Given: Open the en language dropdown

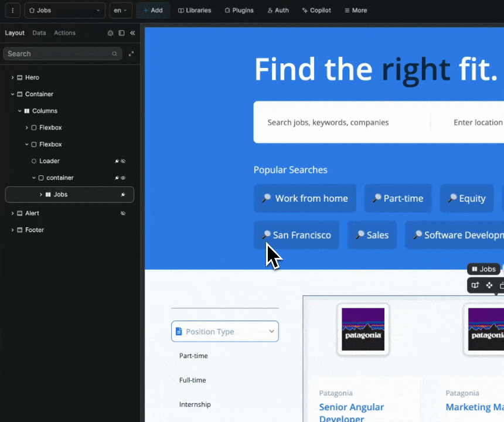Looking at the screenshot, I should click(120, 11).
